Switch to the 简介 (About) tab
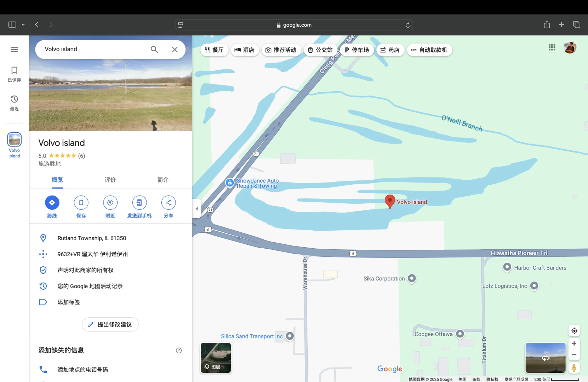The image size is (588, 382). click(162, 180)
